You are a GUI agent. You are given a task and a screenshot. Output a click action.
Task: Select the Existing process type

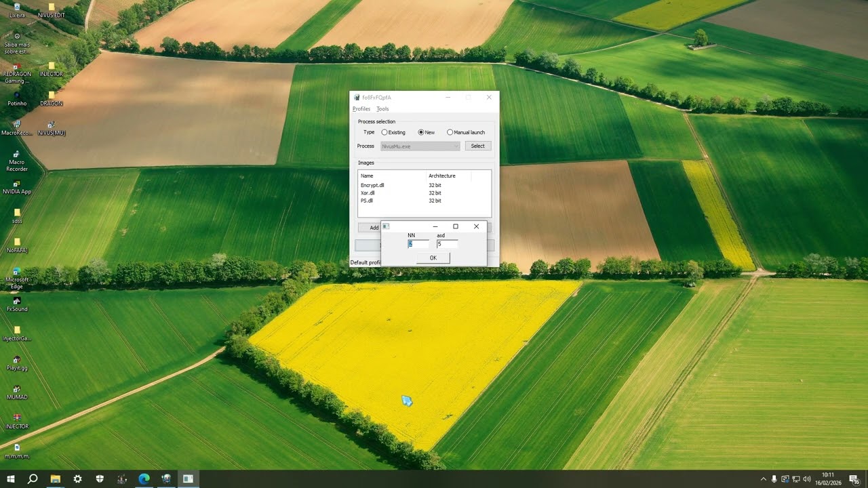click(393, 132)
